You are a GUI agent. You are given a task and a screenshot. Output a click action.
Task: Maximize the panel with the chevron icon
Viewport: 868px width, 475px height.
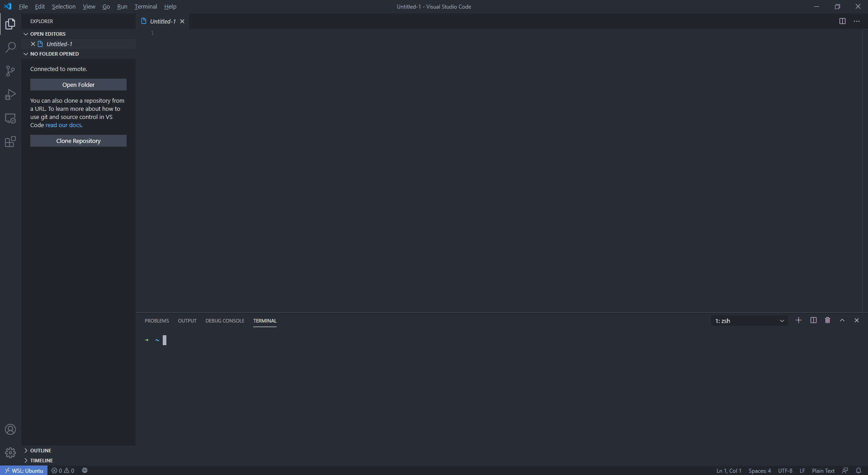842,320
